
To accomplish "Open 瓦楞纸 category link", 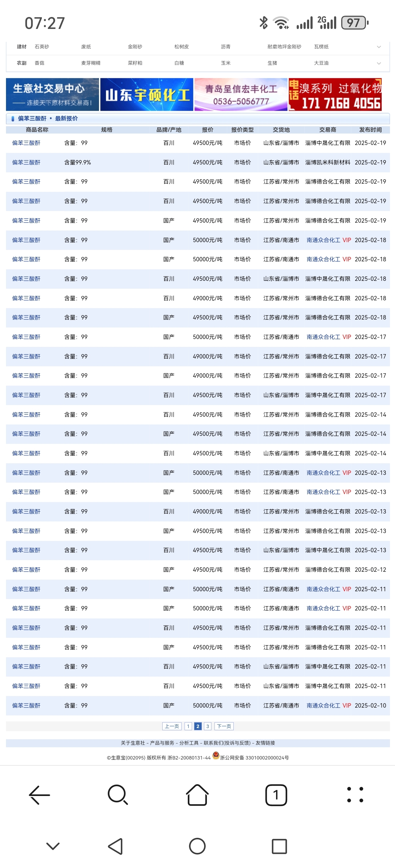I will click(x=321, y=47).
